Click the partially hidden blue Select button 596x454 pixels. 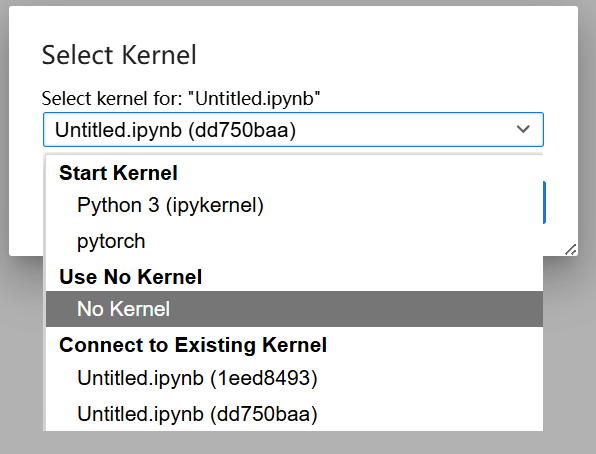click(544, 202)
